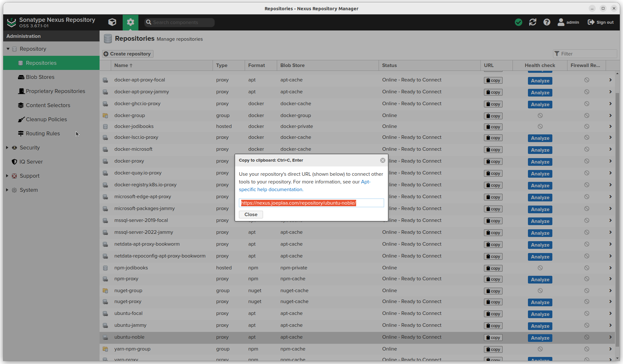Select the docker-lscr.io-proxy repository row
The height and width of the screenshot is (364, 623).
357,137
